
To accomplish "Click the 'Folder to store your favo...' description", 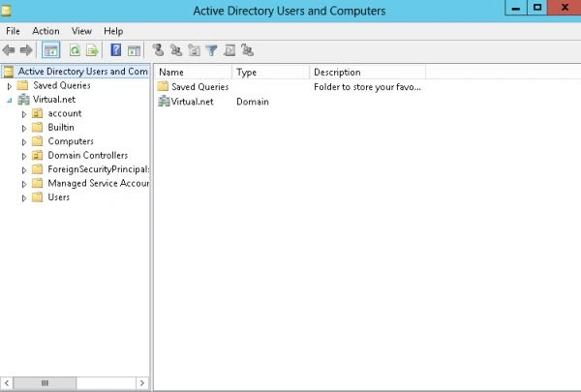I will point(367,87).
